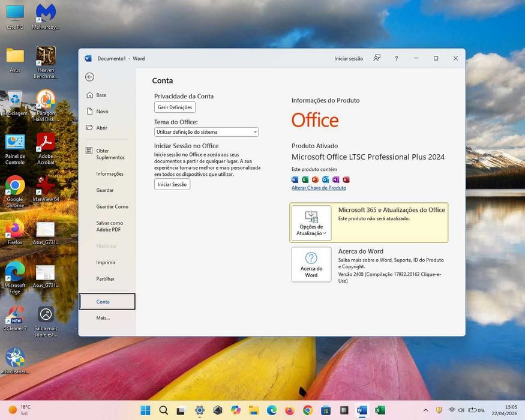The image size is (525, 420).
Task: Open taskbar Search magnifier
Action: point(163,410)
